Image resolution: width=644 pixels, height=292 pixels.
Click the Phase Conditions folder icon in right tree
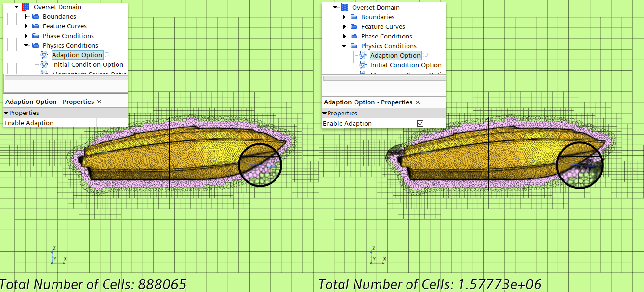[x=354, y=36]
